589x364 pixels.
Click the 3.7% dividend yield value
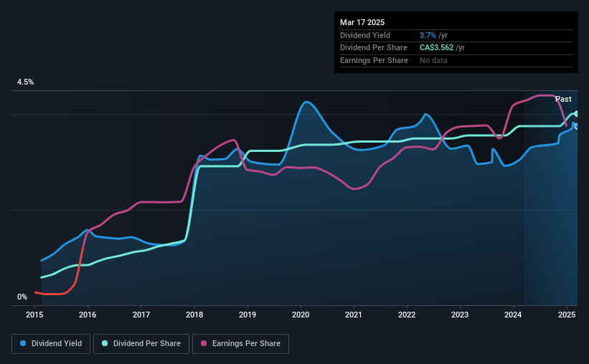pos(428,35)
